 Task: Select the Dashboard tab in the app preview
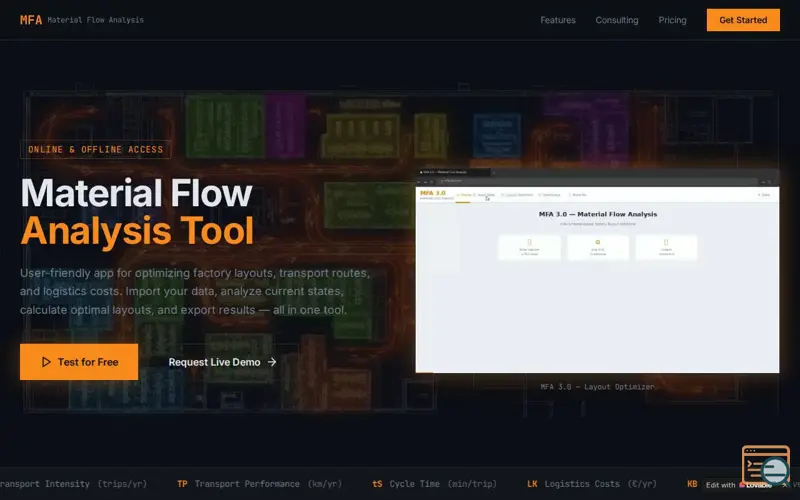(549, 195)
